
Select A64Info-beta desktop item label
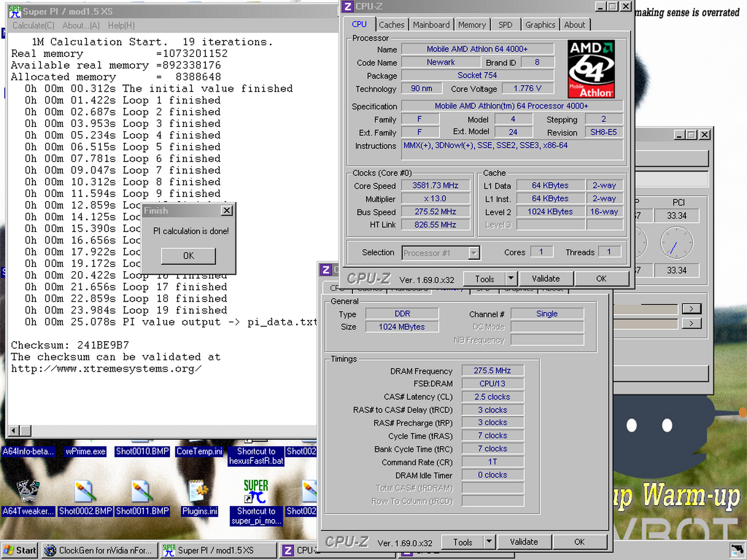click(28, 451)
